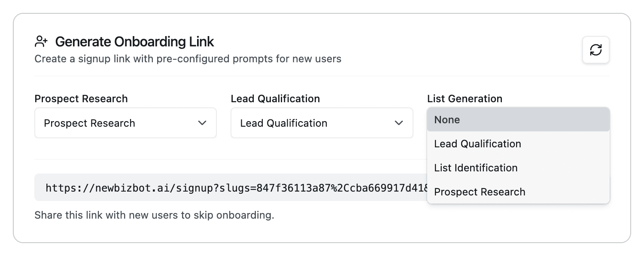
Task: Open the List Generation dropdown
Action: click(x=518, y=119)
